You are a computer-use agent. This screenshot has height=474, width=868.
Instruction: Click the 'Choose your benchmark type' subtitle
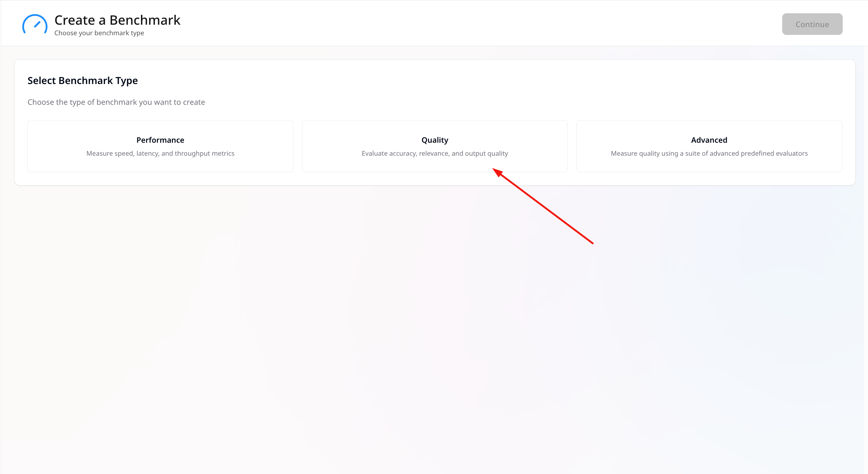click(99, 33)
